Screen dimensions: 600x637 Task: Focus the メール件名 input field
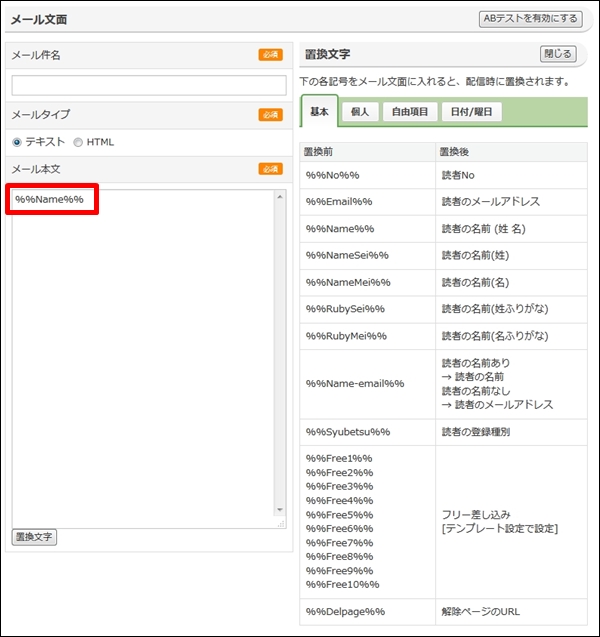149,85
